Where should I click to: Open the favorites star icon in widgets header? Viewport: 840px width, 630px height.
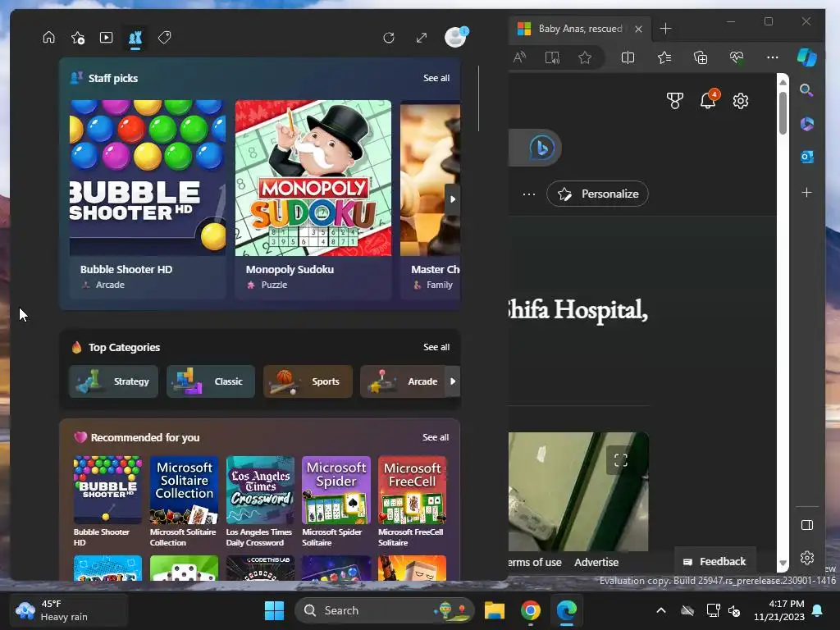tap(78, 38)
